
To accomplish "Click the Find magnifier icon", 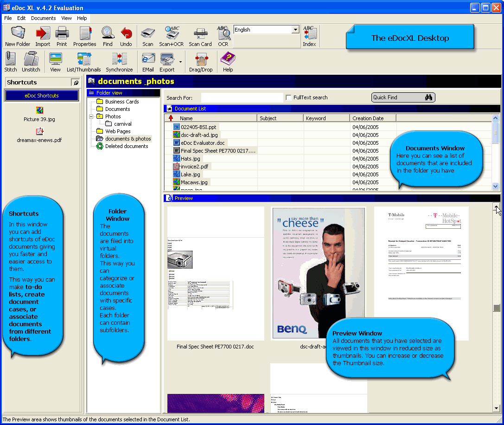I will (108, 37).
